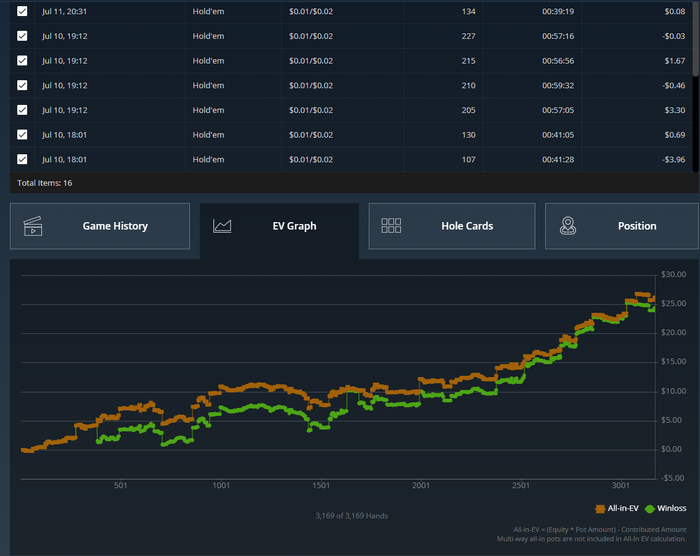The height and width of the screenshot is (556, 700).
Task: Toggle the green Winloss legend marker
Action: click(x=650, y=509)
